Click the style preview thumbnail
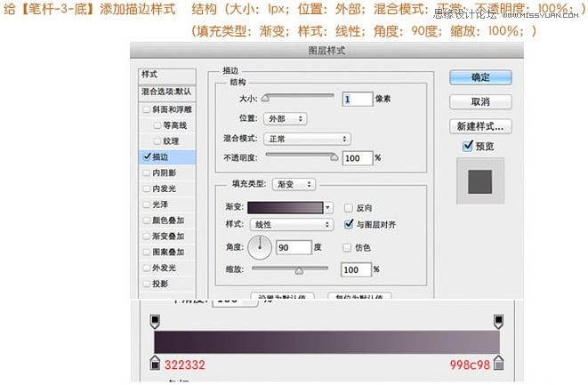This screenshot has width=588, height=385. pyautogui.click(x=480, y=181)
